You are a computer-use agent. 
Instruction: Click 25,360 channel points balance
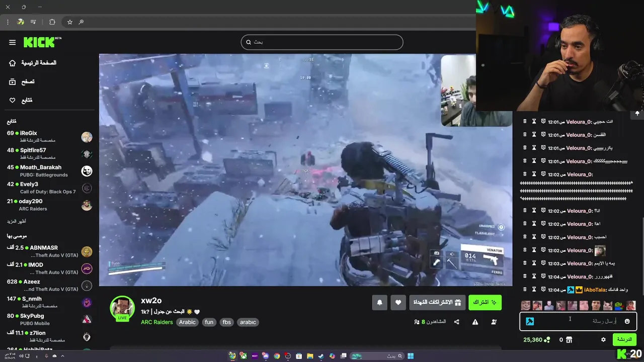536,340
